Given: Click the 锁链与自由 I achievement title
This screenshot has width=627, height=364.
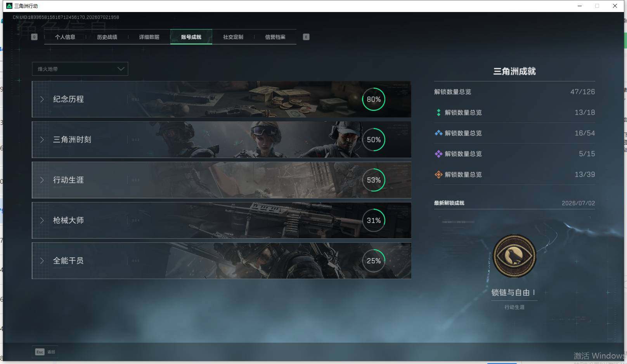Looking at the screenshot, I should [x=513, y=293].
